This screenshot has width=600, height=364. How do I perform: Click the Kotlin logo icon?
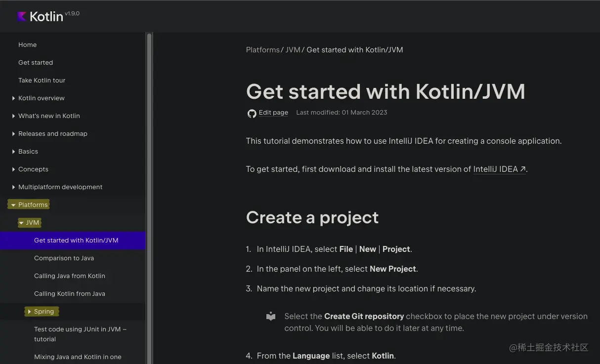coord(22,17)
